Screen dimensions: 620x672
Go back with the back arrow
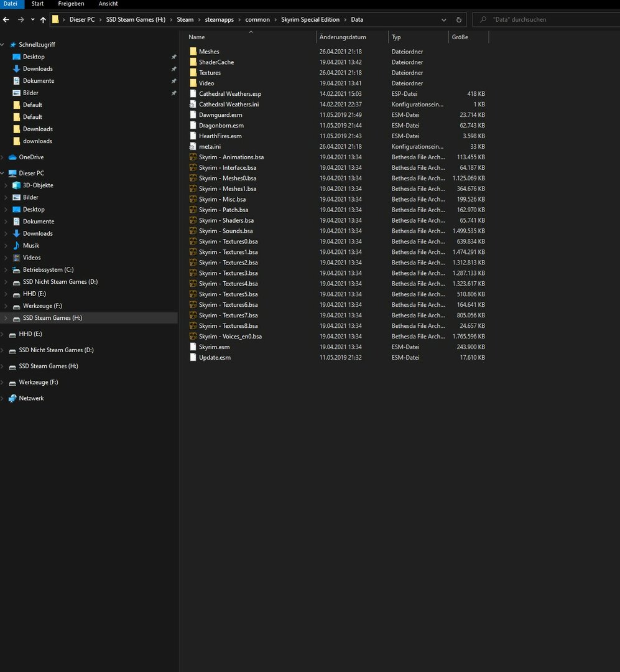6,20
